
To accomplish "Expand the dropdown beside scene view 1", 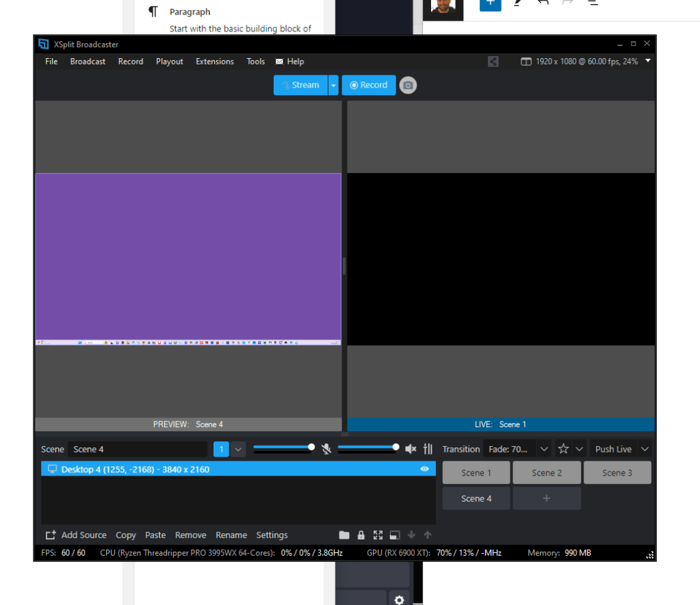I will tap(238, 449).
